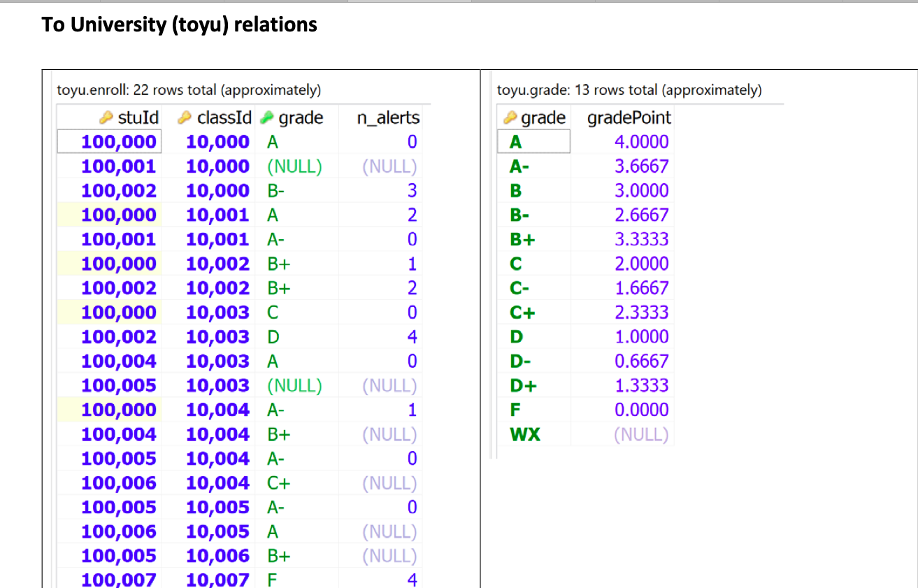Click the grade column header in toyu.grade
Image resolution: width=918 pixels, height=588 pixels.
tap(543, 117)
